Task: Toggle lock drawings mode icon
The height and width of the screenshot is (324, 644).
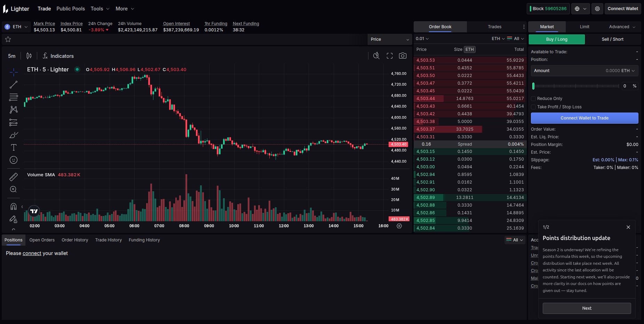Action: (x=14, y=219)
